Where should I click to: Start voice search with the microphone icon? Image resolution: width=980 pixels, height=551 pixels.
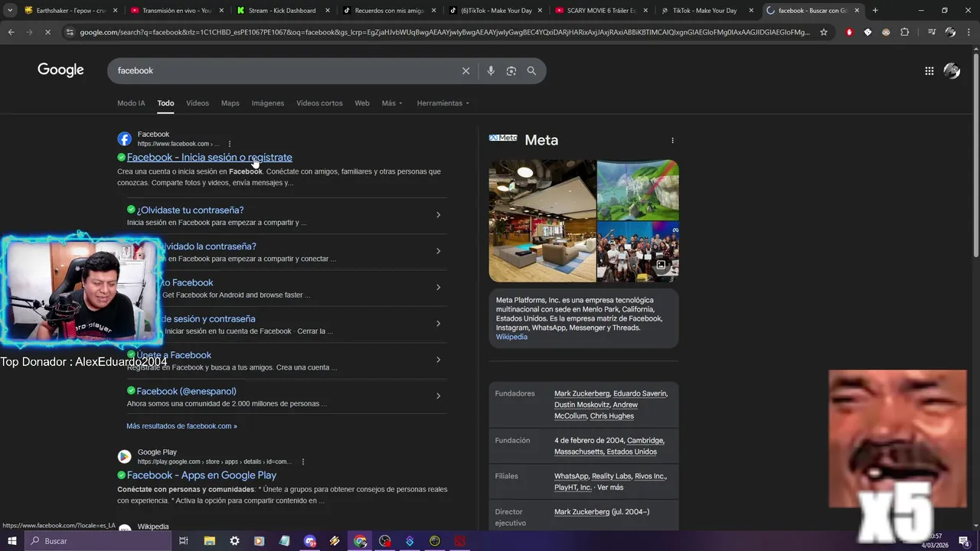(x=491, y=70)
